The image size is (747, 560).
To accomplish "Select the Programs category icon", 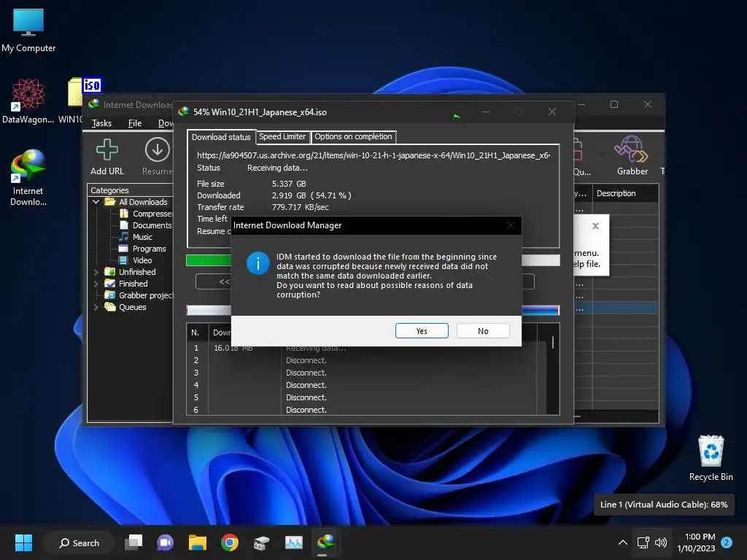I will click(124, 249).
